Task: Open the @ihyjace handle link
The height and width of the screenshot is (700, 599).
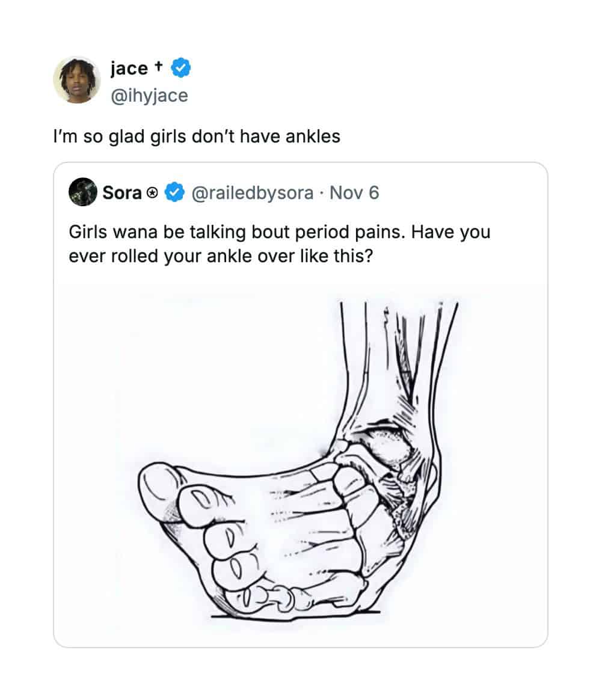Action: click(149, 96)
